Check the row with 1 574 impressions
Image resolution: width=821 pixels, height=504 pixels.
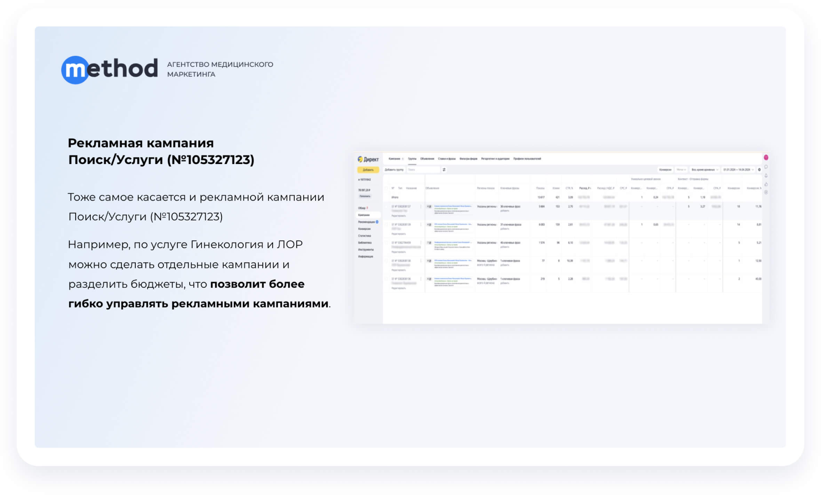click(x=386, y=243)
